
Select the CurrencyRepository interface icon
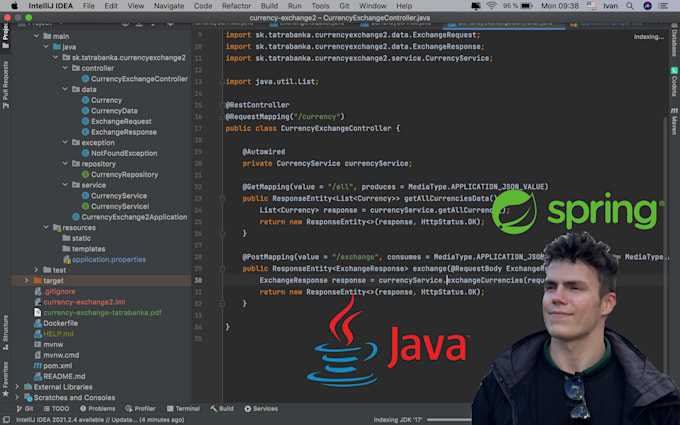(85, 174)
